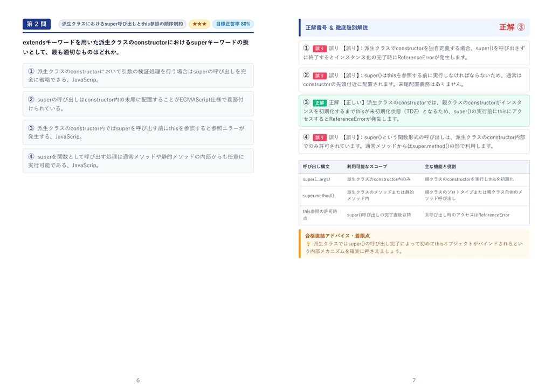The image size is (552, 392).
Task: Click the three-star difficulty badge
Action: click(x=199, y=24)
